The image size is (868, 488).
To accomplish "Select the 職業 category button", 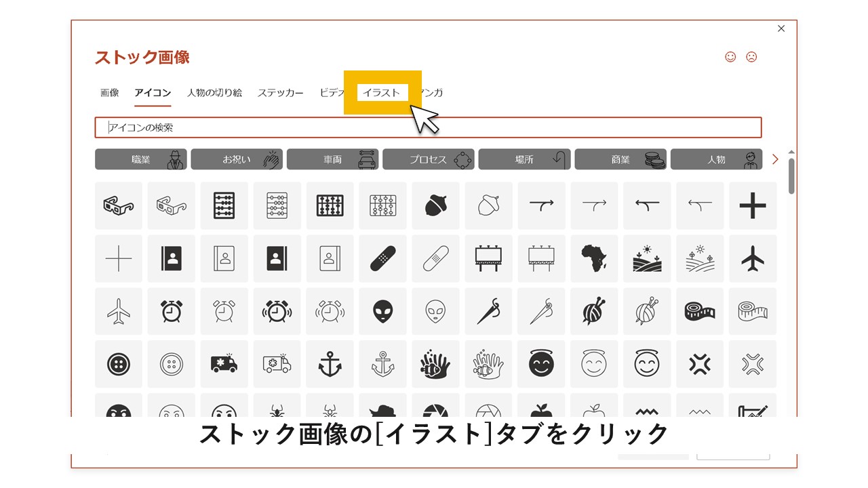I will coord(140,159).
